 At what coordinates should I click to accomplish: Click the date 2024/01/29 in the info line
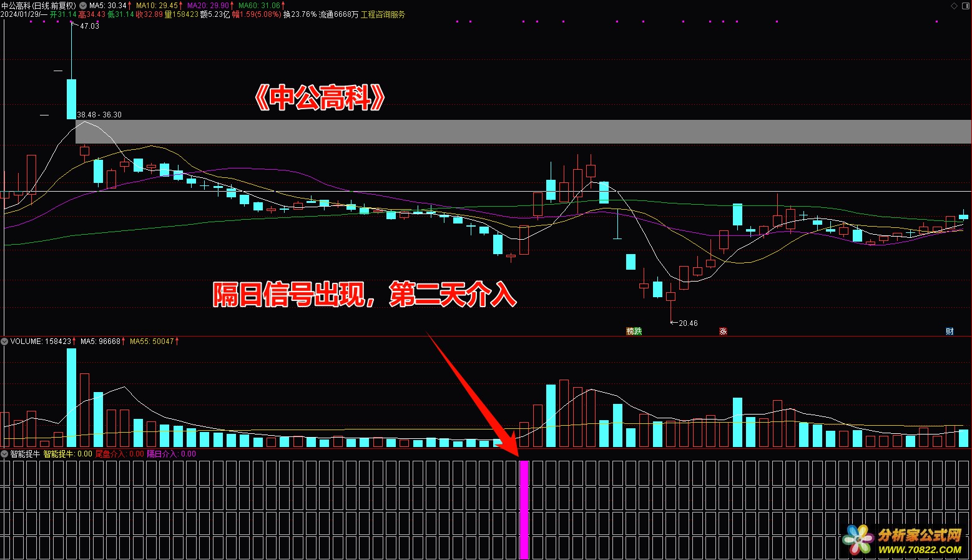19,14
